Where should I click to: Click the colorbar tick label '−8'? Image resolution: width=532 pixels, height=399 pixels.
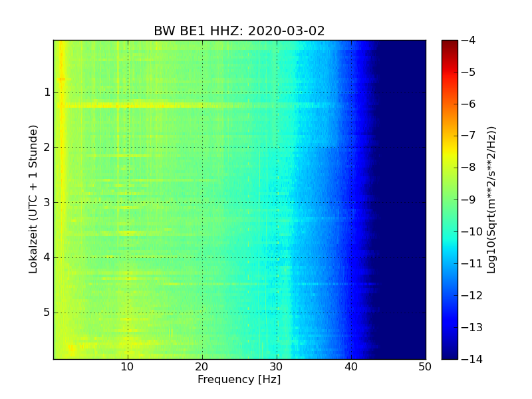469,168
